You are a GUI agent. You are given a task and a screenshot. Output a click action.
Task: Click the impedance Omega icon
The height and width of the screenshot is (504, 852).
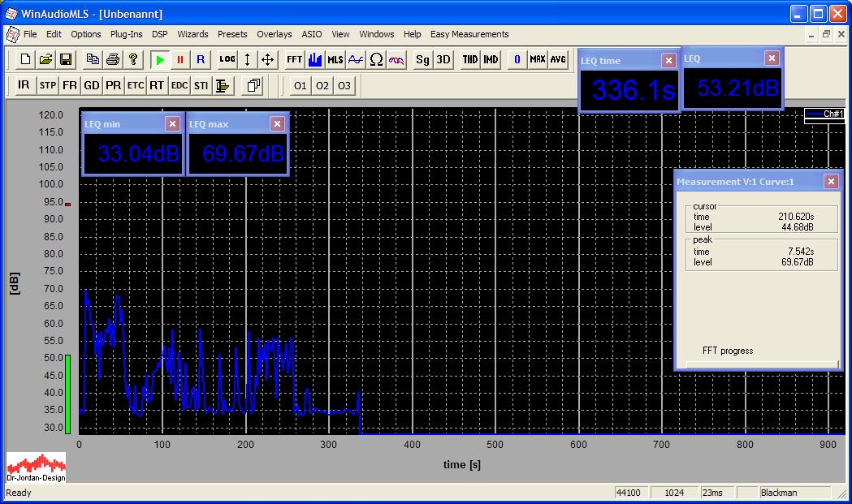pyautogui.click(x=376, y=60)
